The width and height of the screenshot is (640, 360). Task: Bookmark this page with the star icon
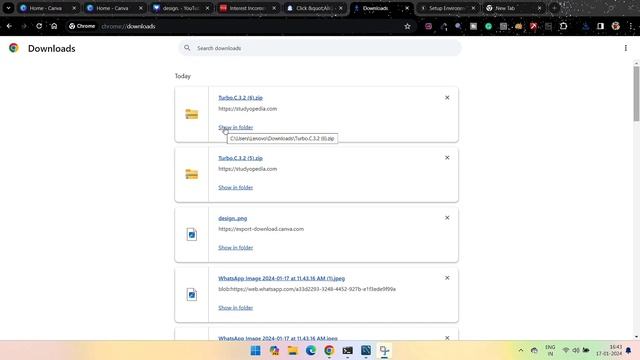click(407, 26)
